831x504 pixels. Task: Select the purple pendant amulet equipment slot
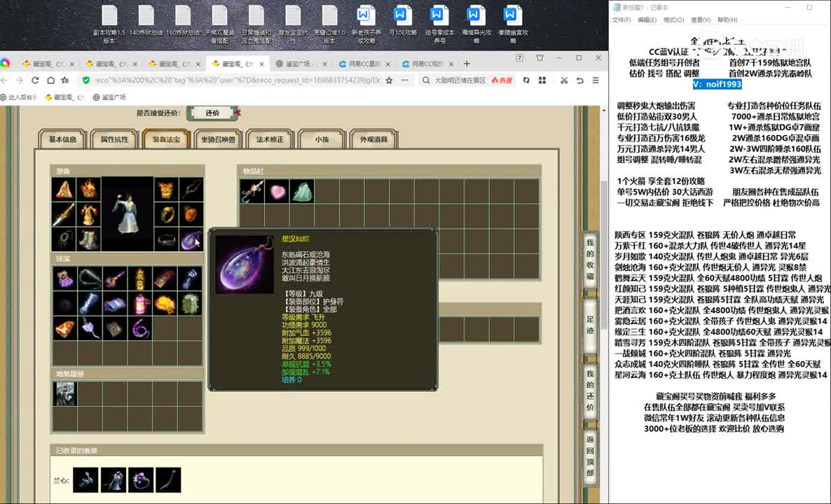191,239
